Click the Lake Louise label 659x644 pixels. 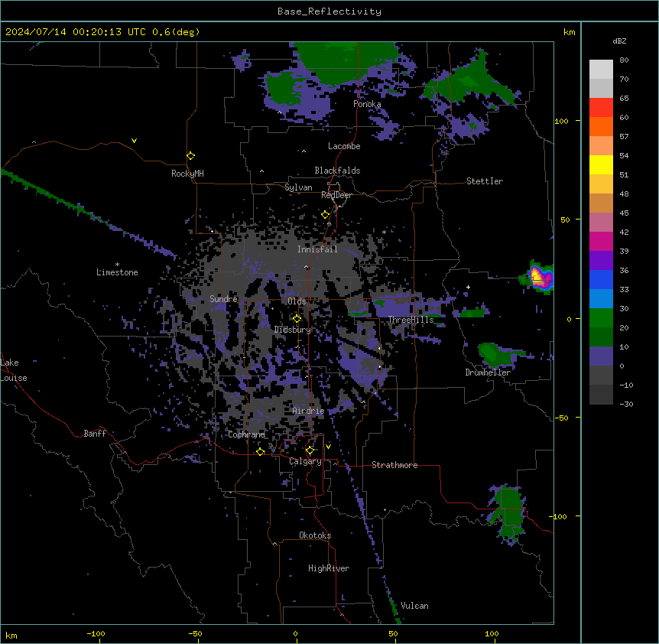point(14,370)
